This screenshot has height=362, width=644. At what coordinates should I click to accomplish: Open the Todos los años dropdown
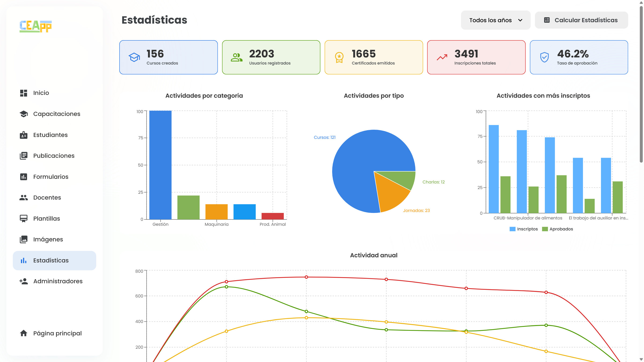click(495, 20)
